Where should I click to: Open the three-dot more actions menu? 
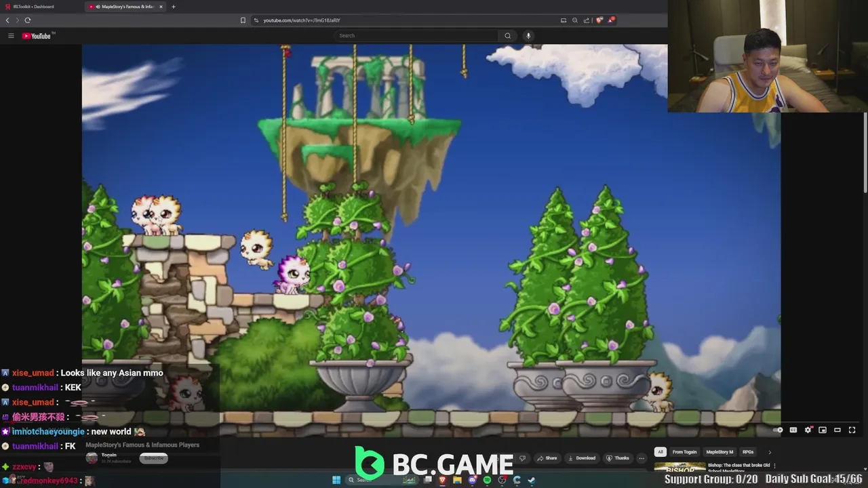pyautogui.click(x=642, y=458)
